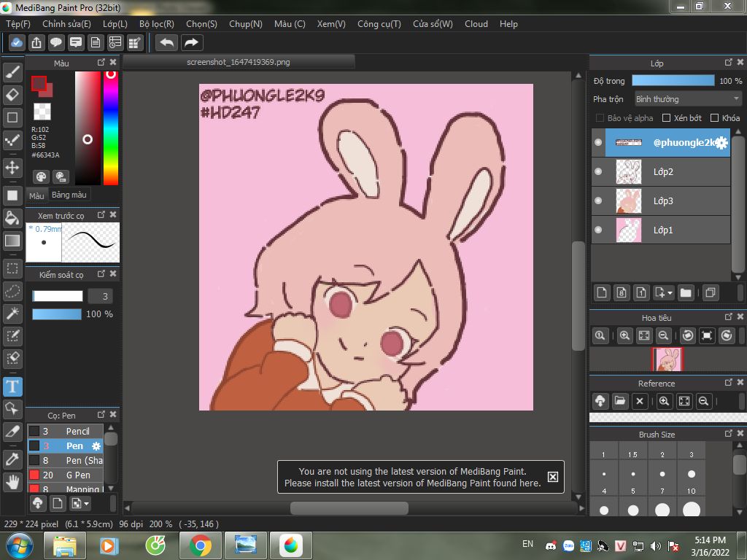The height and width of the screenshot is (560, 747).
Task: Select the Bucket fill tool
Action: [x=12, y=218]
